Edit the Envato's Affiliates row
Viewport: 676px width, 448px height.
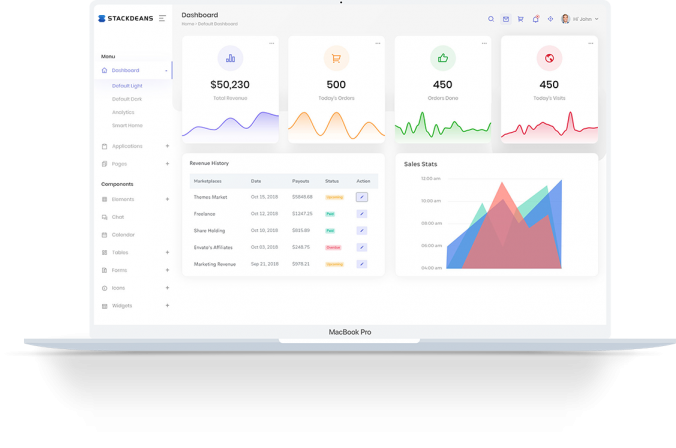(x=362, y=247)
